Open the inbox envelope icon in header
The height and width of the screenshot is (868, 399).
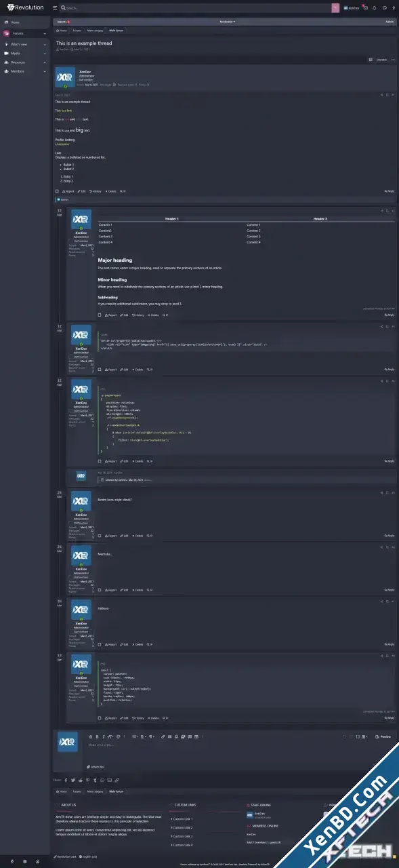tap(366, 7)
